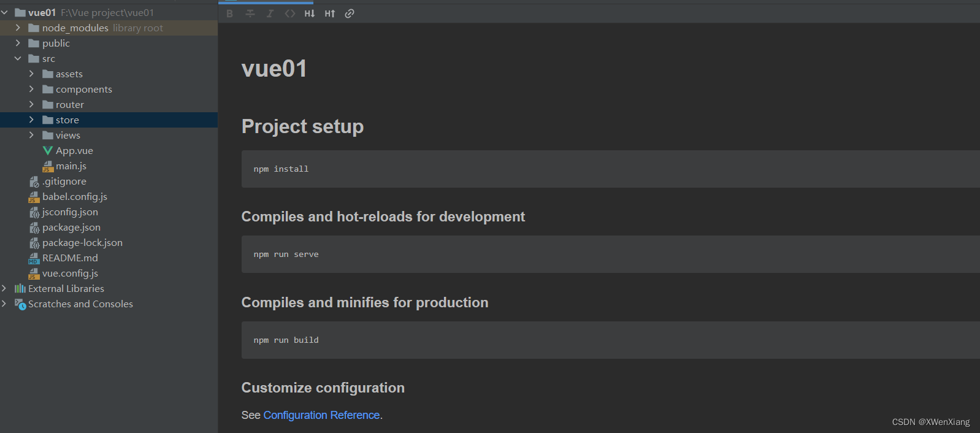Image resolution: width=980 pixels, height=433 pixels.
Task: Increase heading level
Action: coord(330,13)
